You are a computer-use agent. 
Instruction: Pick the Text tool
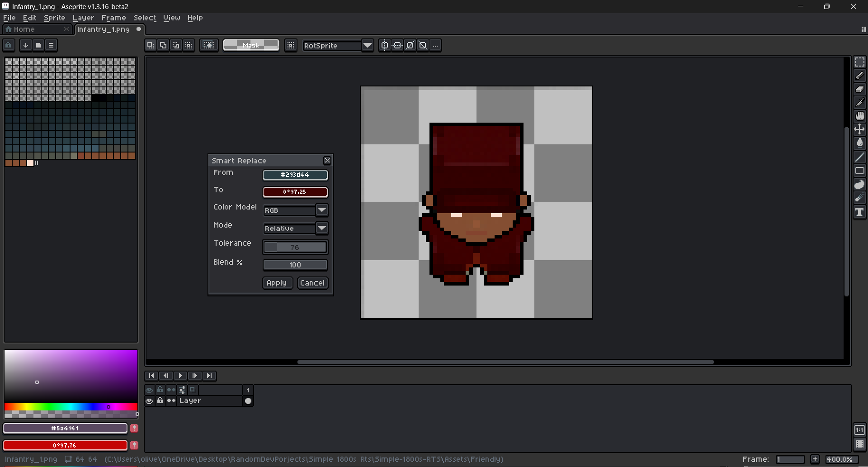pos(859,212)
